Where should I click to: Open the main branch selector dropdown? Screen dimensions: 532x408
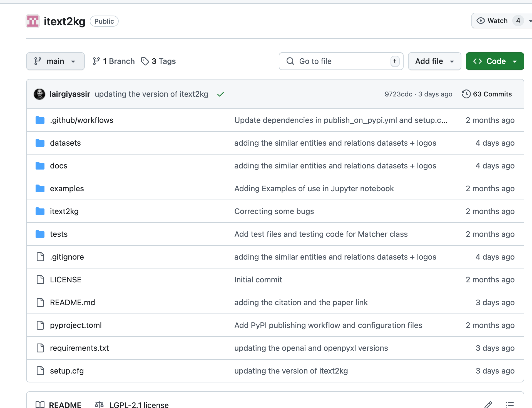pyautogui.click(x=55, y=61)
